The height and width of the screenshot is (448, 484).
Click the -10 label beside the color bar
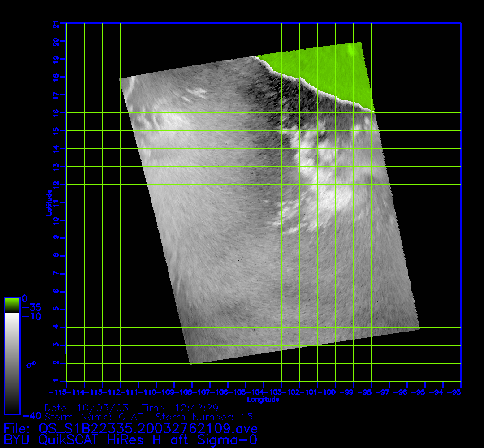pyautogui.click(x=31, y=317)
